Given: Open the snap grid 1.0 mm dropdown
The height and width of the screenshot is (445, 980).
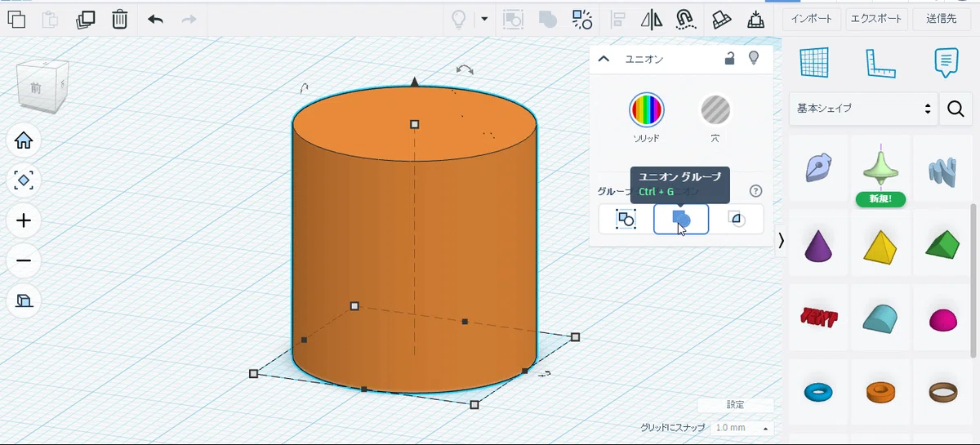Looking at the screenshot, I should pos(742,428).
